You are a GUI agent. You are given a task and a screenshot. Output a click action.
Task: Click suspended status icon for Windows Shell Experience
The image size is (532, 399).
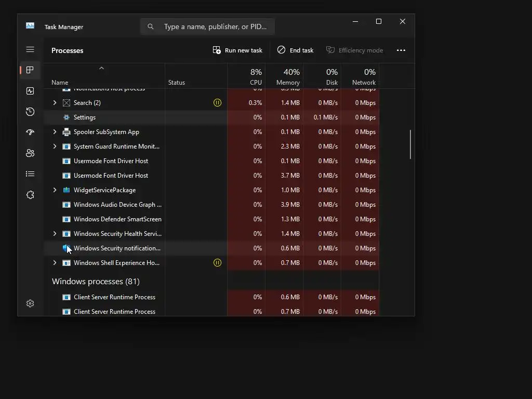218,262
